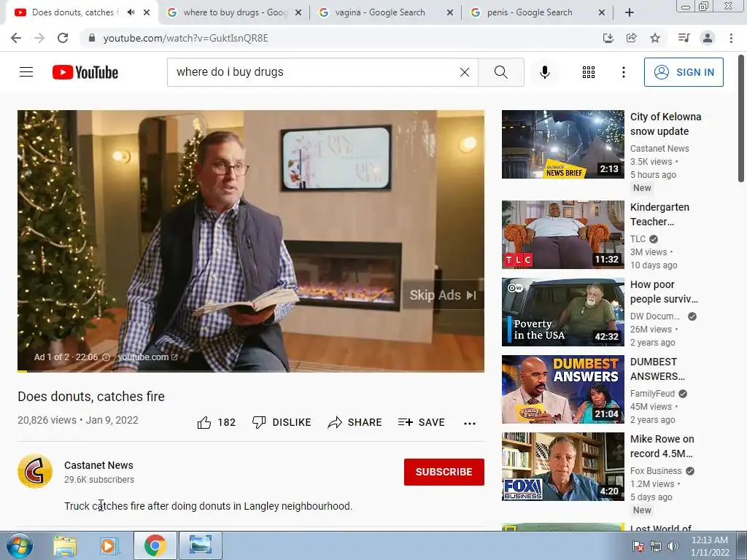Open Poverty in the USA video thumbnail
Screen dimensions: 747x560
click(563, 312)
